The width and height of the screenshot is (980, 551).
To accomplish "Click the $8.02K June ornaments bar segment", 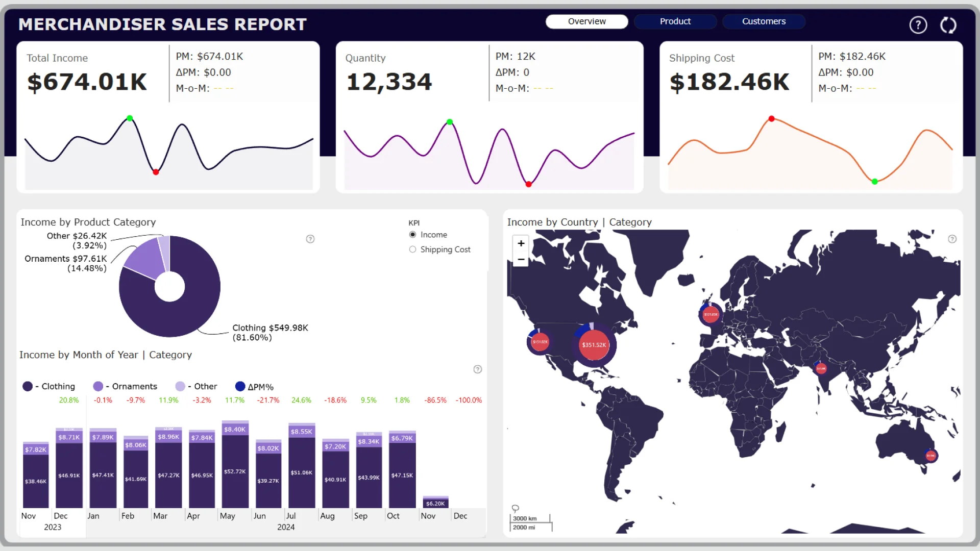I will tap(268, 448).
